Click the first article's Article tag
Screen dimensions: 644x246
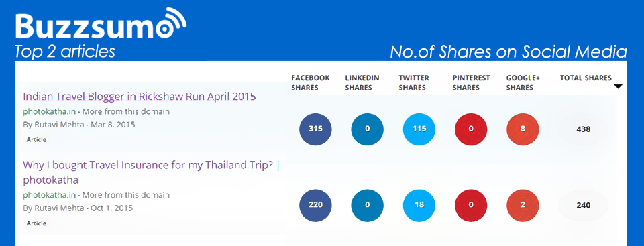click(36, 139)
